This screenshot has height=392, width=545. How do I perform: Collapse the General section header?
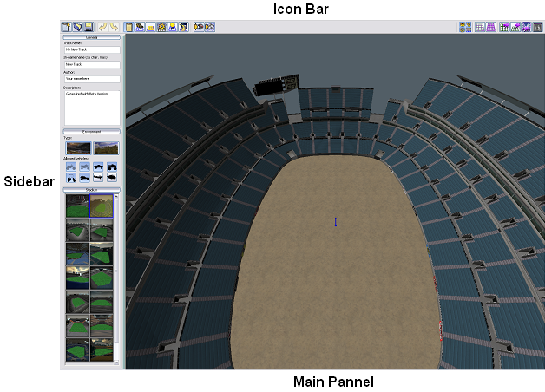(x=91, y=37)
